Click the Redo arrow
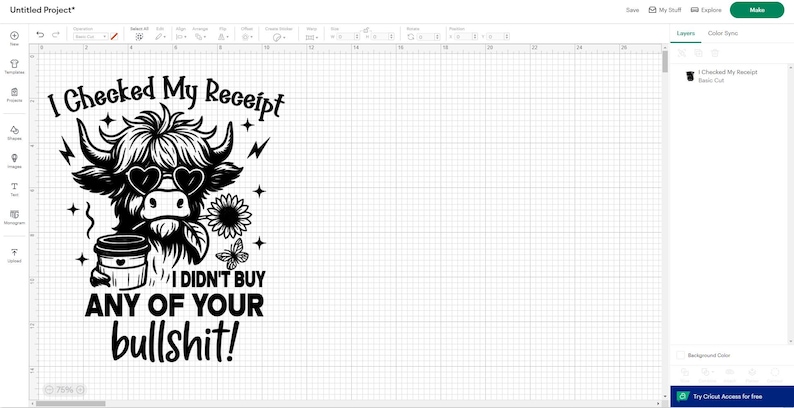794x408 pixels. pyautogui.click(x=56, y=34)
